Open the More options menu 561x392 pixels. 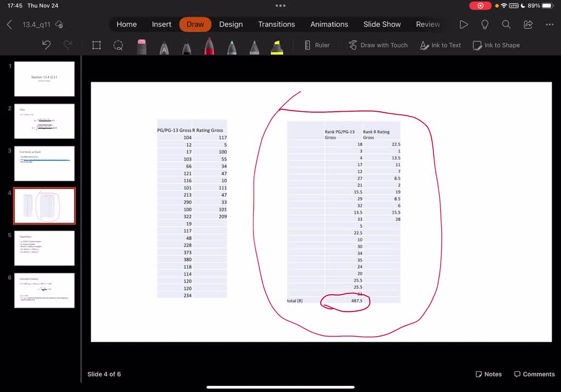549,24
